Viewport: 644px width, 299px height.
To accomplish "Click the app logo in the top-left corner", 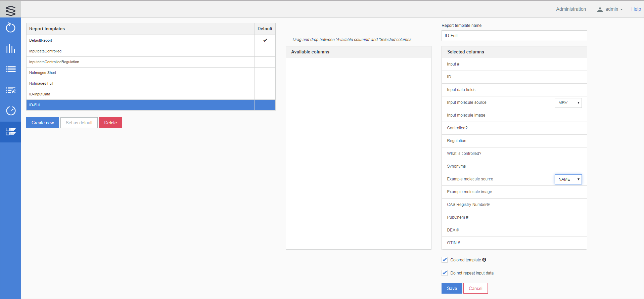I will (11, 10).
